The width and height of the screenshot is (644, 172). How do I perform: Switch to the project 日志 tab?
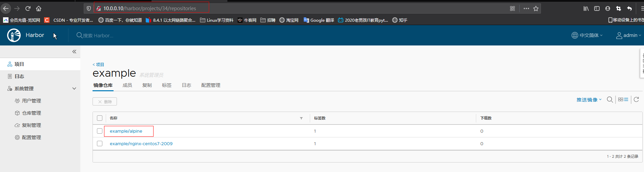pos(186,85)
